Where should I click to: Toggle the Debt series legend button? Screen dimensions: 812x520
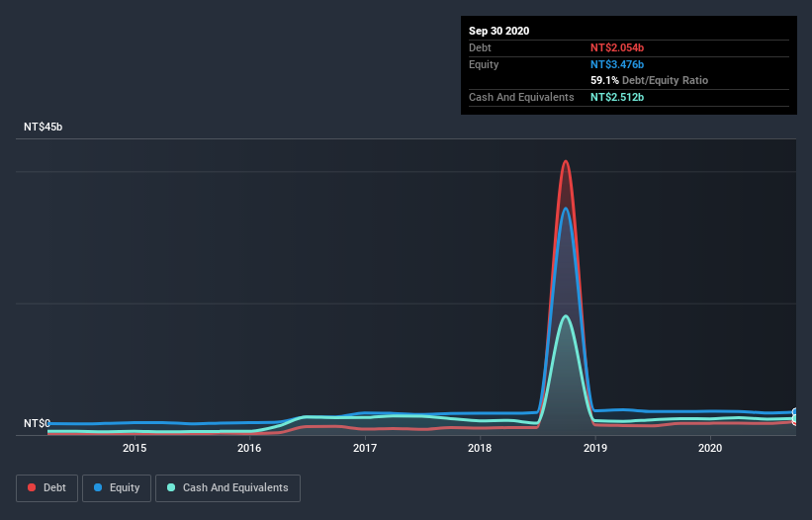pos(47,488)
